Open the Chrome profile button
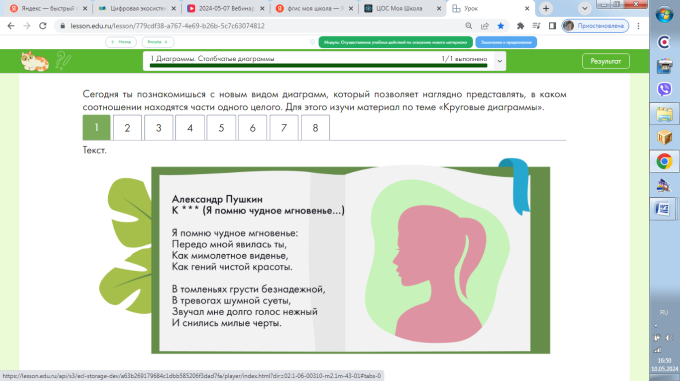Screen dimensions: 680x381 595,26
